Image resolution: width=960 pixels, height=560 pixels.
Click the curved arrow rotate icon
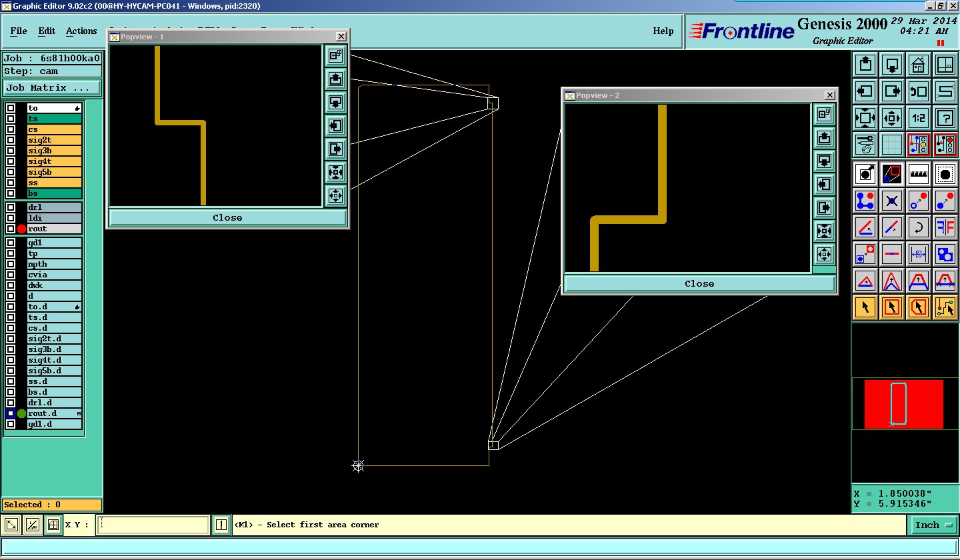click(919, 227)
